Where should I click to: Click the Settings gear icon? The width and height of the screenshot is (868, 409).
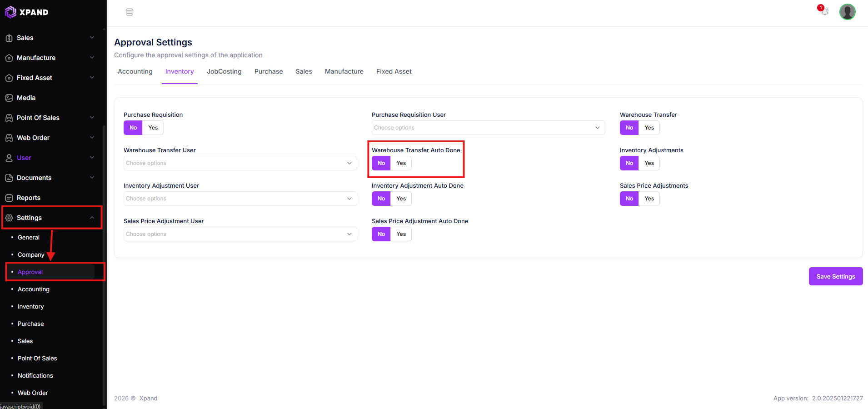[9, 218]
